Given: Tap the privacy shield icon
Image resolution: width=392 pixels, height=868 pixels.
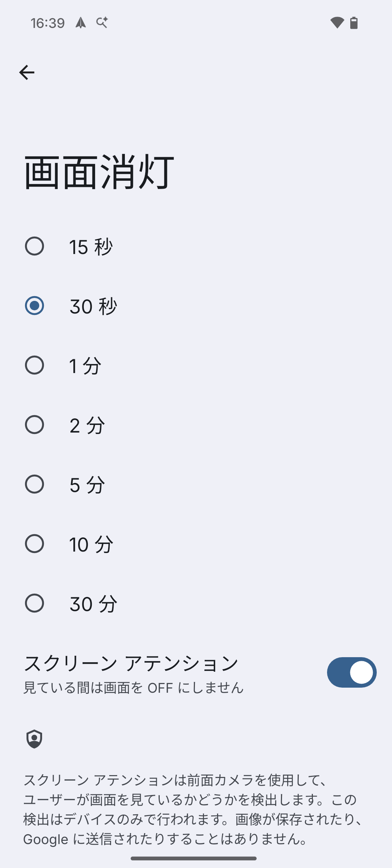Looking at the screenshot, I should point(34,739).
